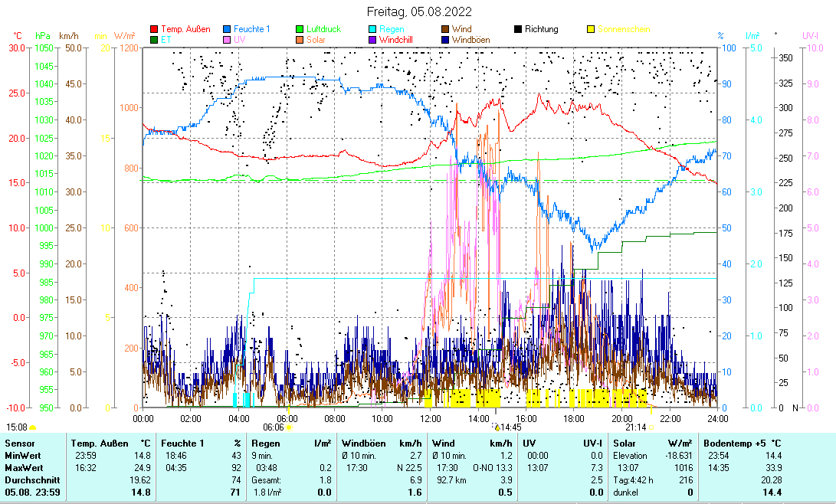This screenshot has height=504, width=836.
Task: Click the yellow min axis unit label
Action: (100, 36)
